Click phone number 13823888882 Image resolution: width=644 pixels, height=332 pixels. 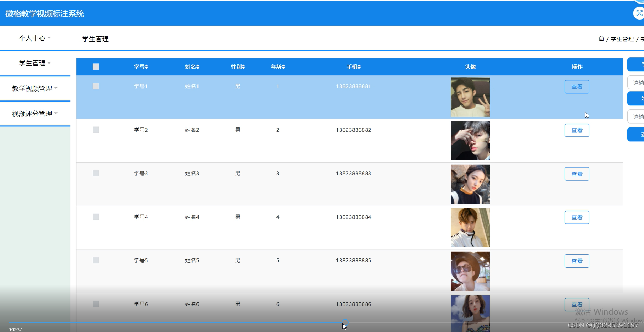[353, 130]
